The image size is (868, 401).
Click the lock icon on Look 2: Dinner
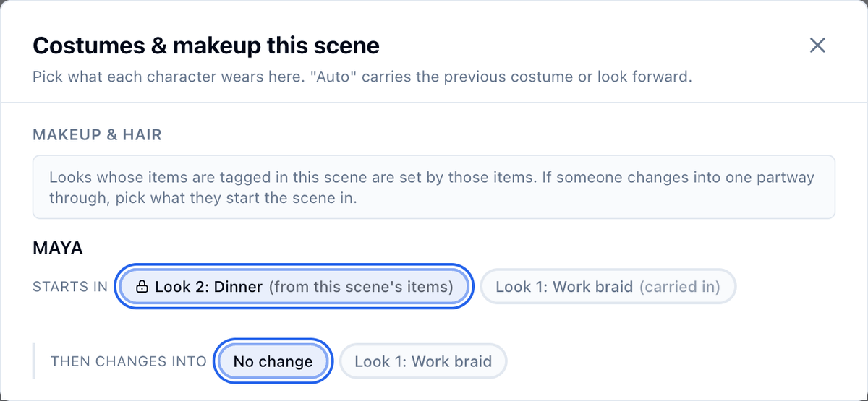(x=142, y=287)
